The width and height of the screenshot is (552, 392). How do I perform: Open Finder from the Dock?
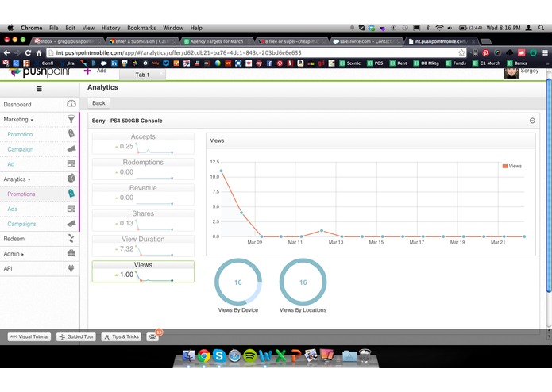[189, 355]
